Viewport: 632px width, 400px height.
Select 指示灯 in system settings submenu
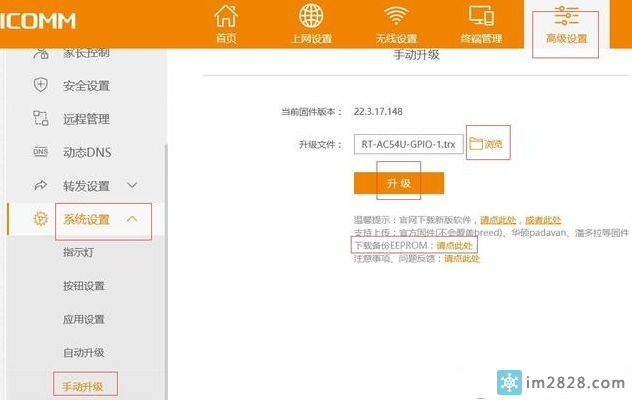(80, 253)
